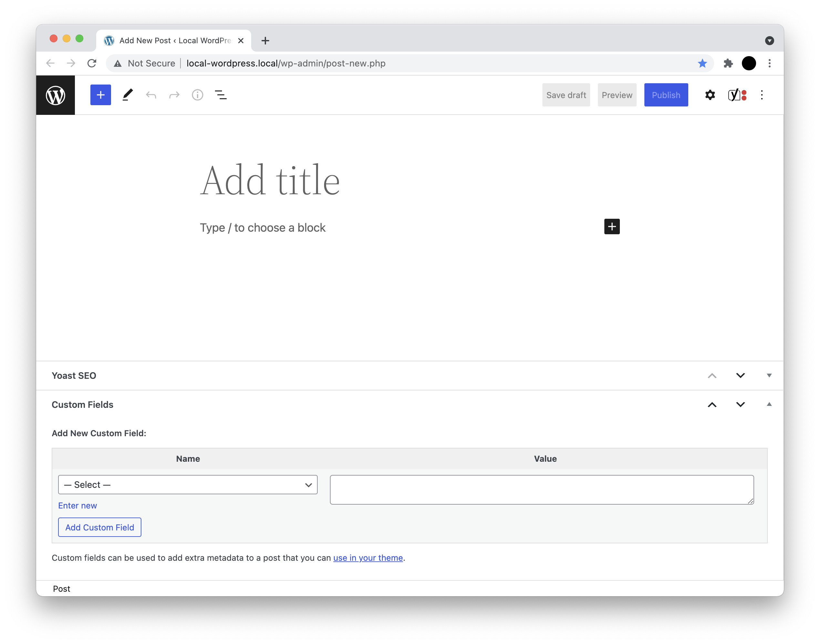The width and height of the screenshot is (820, 644).
Task: Click the custom field Value textarea
Action: [541, 489]
